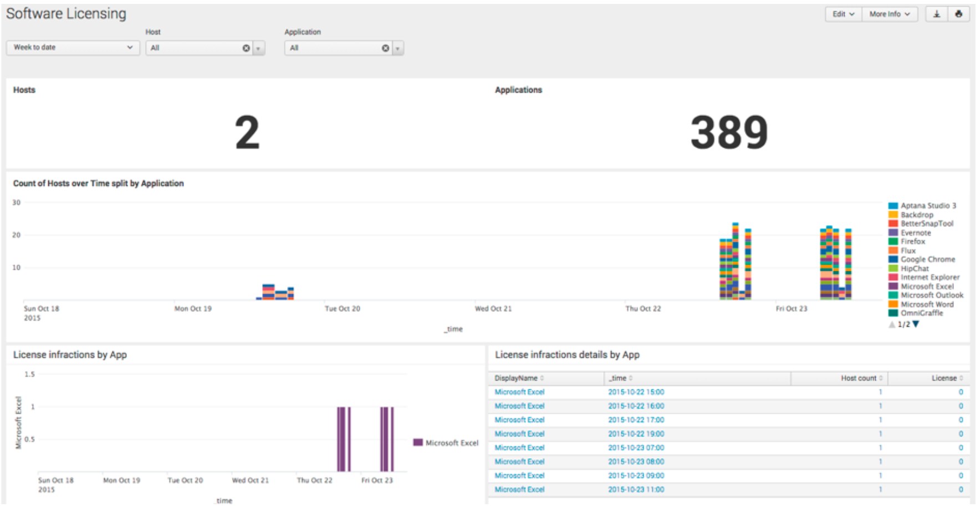This screenshot has height=507, width=980.
Task: Click the 2015-10-23 08:00 time cell
Action: coord(636,462)
